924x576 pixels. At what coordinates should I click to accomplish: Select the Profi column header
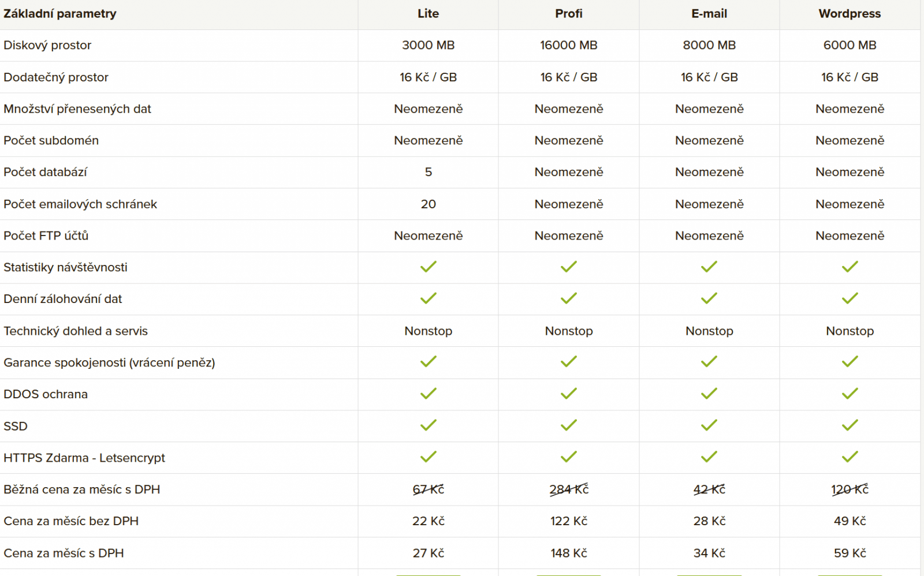[x=569, y=14]
